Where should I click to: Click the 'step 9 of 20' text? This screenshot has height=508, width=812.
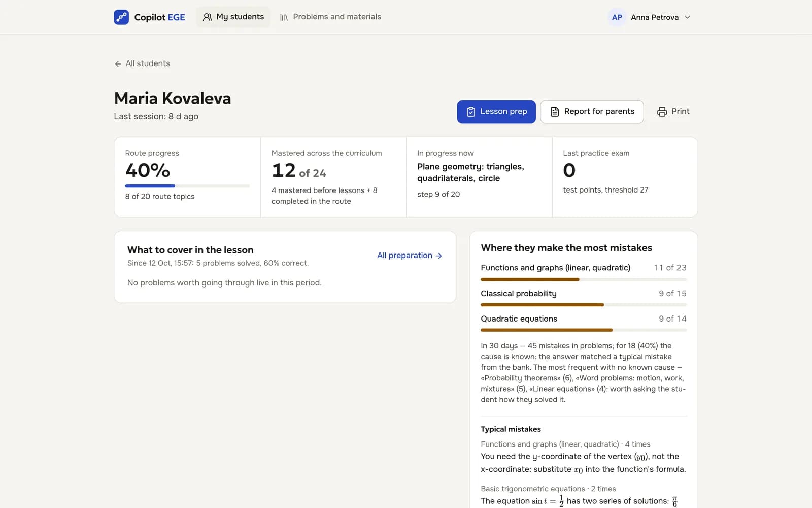[x=438, y=194]
